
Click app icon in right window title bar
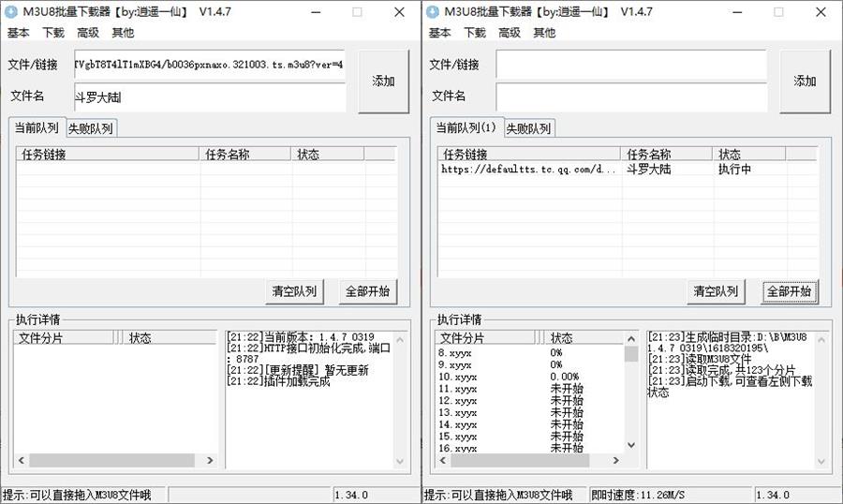[x=433, y=12]
